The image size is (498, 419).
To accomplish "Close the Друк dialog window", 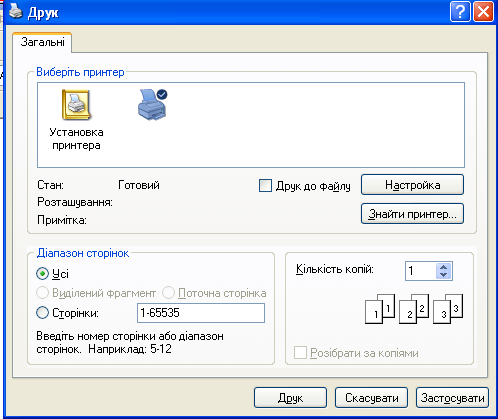I will (x=483, y=12).
